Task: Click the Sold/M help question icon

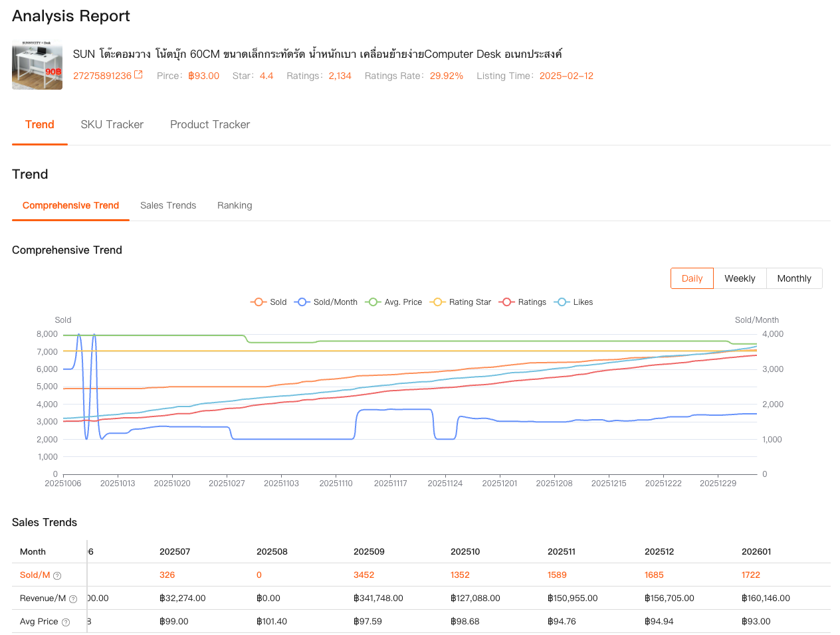Action: tap(57, 576)
